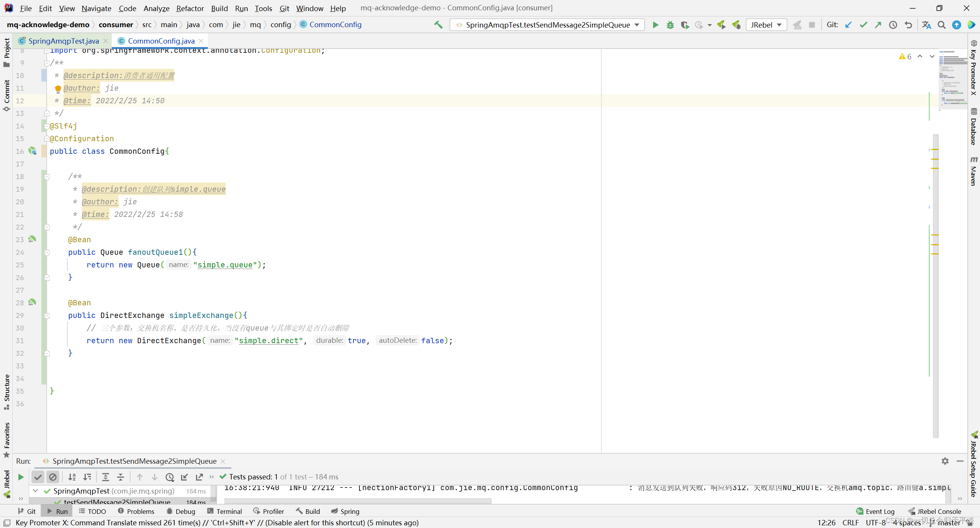Screen dimensions: 980x528
Task: Start debugging with the bug icon
Action: point(670,25)
